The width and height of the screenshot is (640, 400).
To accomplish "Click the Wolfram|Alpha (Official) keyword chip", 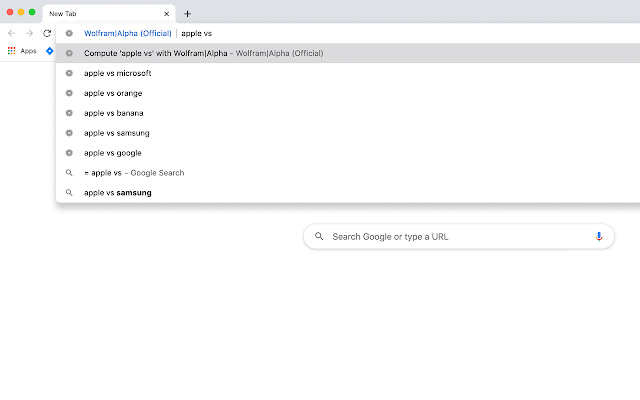I will (127, 33).
